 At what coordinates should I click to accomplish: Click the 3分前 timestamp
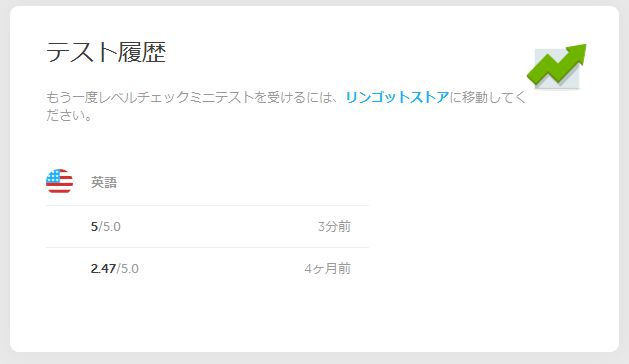coord(334,227)
